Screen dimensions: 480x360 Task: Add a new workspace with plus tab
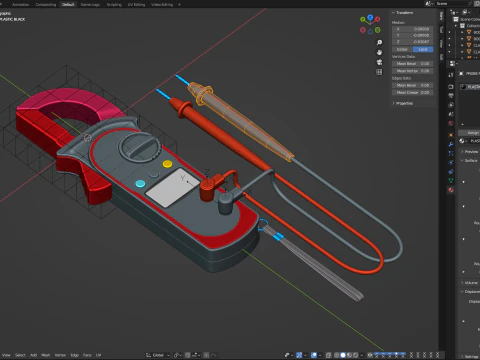point(179,5)
